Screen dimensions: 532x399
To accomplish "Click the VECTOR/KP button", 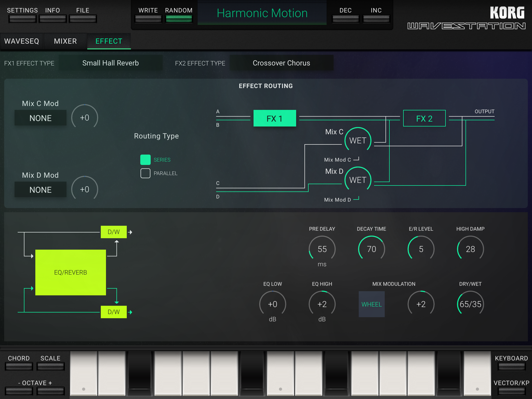I will (x=512, y=391).
